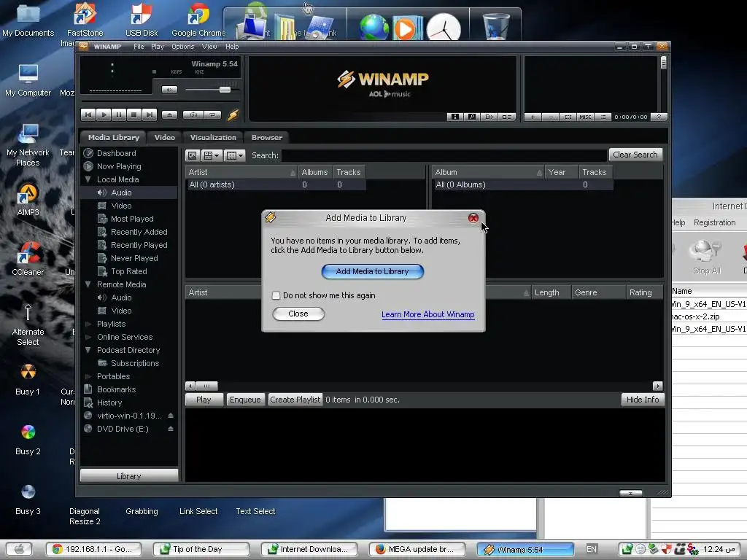
Task: Open Dashboard in the library tree
Action: 116,153
